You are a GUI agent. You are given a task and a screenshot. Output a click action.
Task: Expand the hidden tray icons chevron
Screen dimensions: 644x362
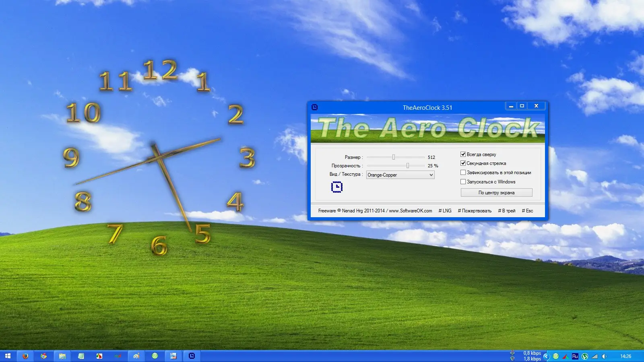[x=546, y=356]
